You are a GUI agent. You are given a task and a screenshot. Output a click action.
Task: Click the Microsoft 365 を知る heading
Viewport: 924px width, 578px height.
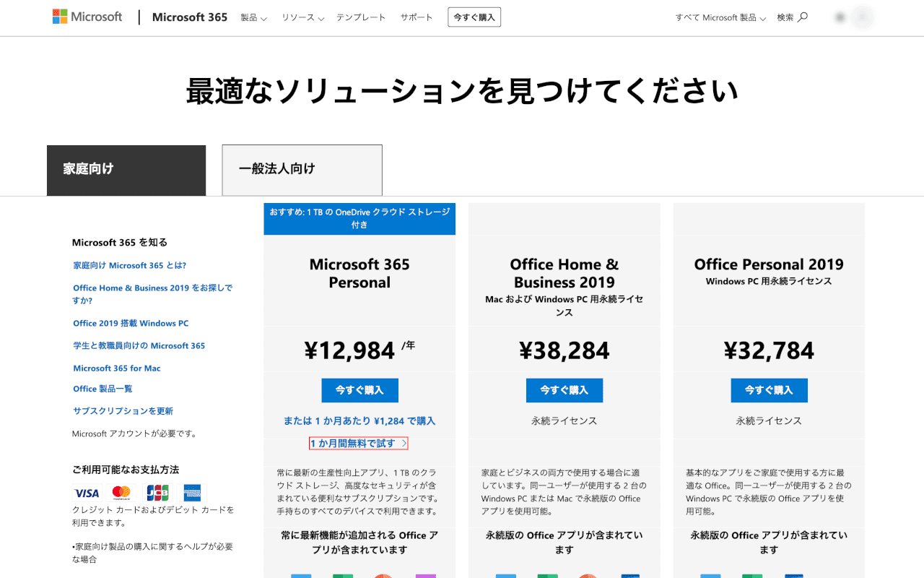point(120,242)
